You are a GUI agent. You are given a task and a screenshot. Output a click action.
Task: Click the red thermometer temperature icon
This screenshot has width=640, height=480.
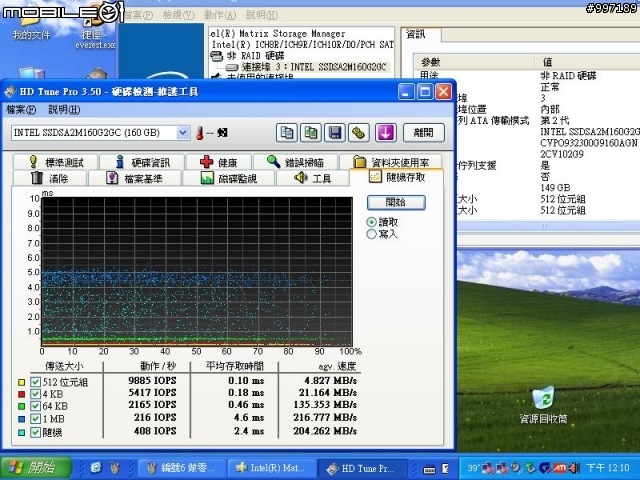pyautogui.click(x=200, y=133)
